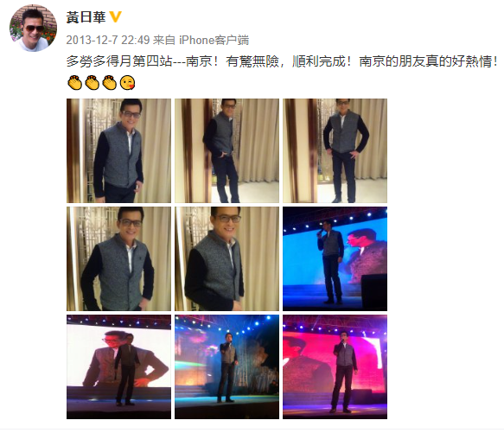Screen dimensions: 504x433
Task: Open username link 黃日華
Action: (x=86, y=17)
